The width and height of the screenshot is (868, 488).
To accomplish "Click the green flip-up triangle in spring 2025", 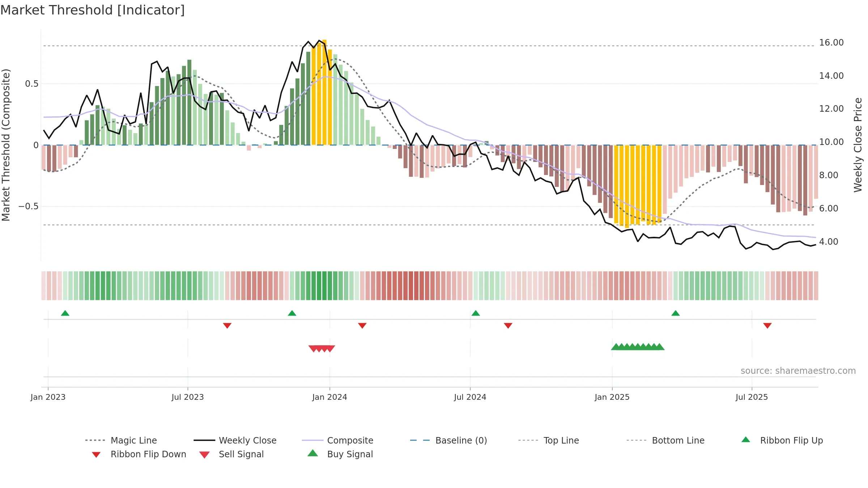I will 676,313.
